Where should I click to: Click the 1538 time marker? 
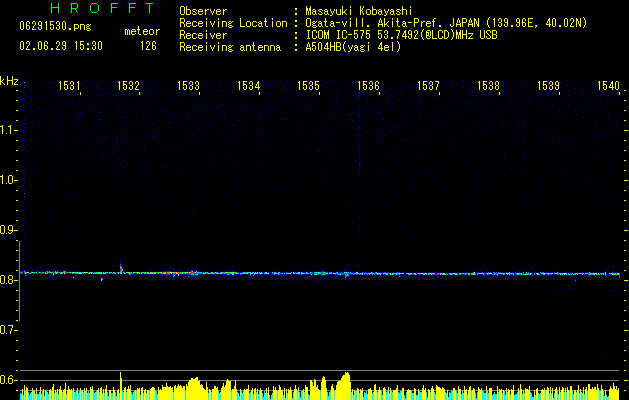click(488, 86)
